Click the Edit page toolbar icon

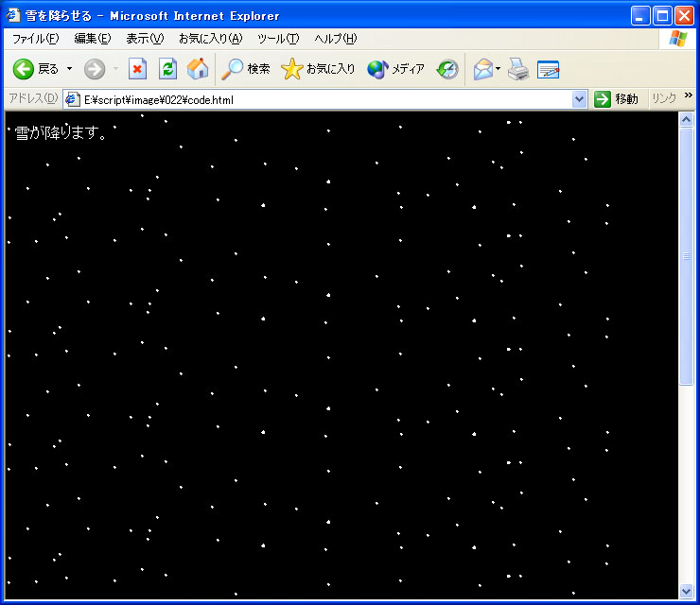point(549,69)
